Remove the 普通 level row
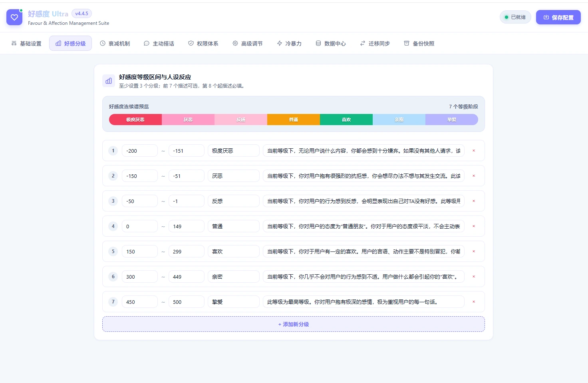Viewport: 588px width, 383px height. [474, 226]
